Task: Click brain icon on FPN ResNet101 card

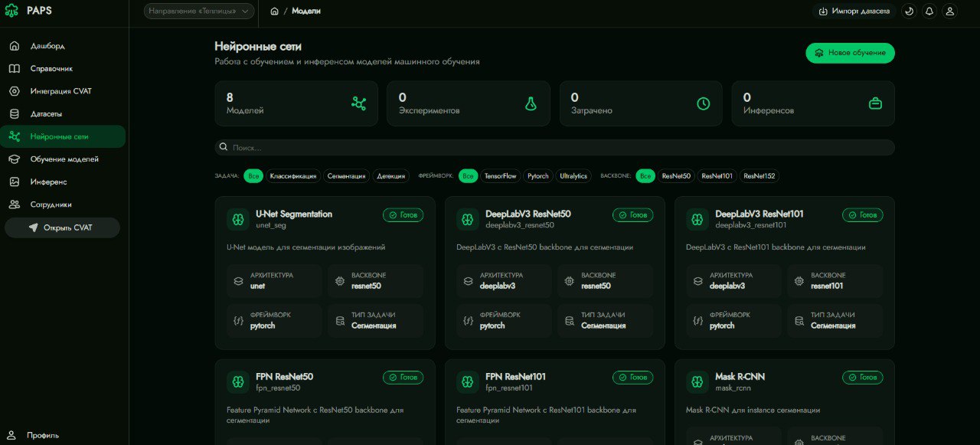Action: tap(468, 381)
